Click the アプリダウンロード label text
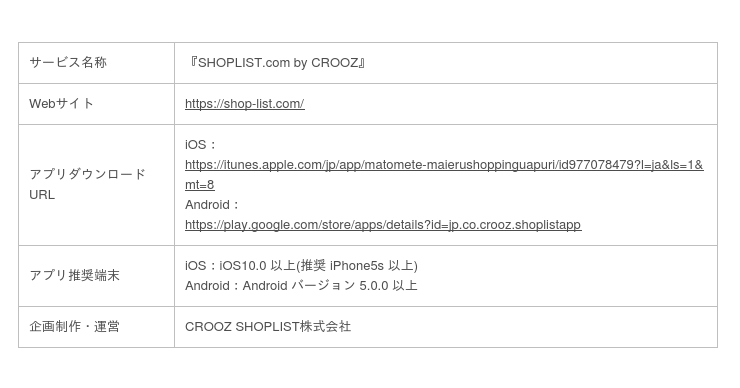The width and height of the screenshot is (740, 388). 87,175
